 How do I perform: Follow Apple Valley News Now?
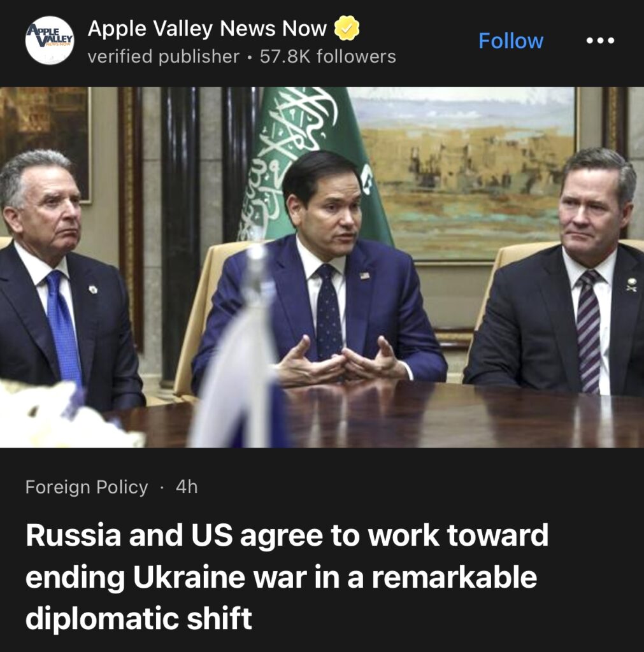511,41
